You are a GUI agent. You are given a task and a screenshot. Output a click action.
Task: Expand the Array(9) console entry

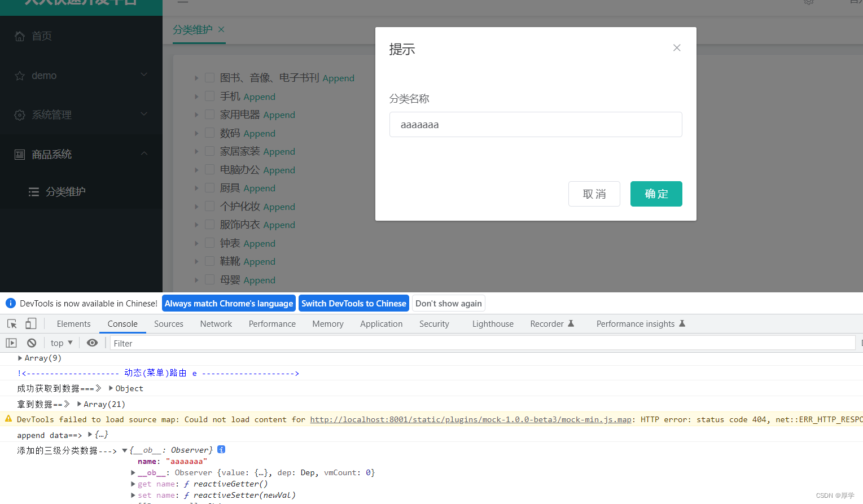coord(20,358)
